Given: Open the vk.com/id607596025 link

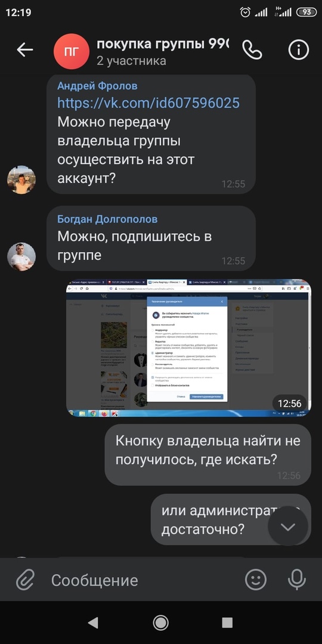Looking at the screenshot, I should (148, 103).
